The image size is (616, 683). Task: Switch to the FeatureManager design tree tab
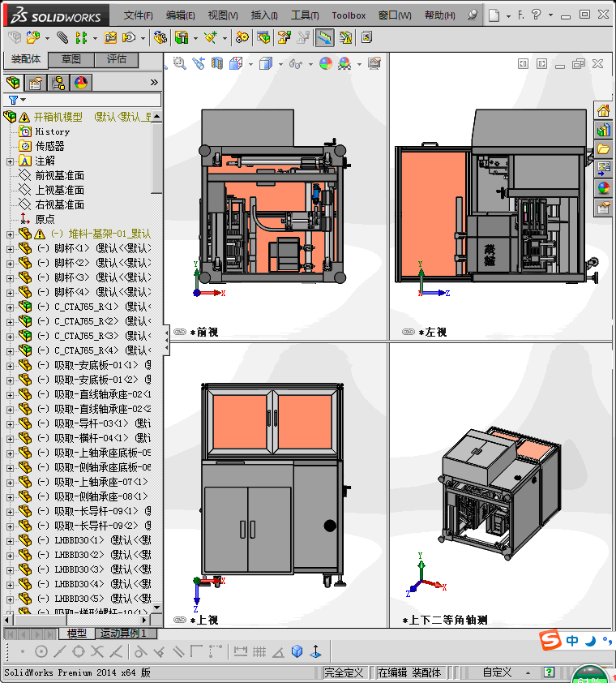click(13, 82)
